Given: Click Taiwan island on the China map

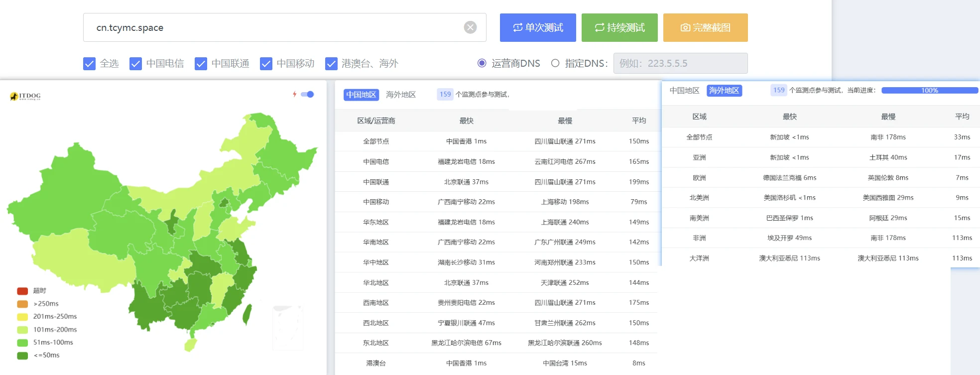Looking at the screenshot, I should [246, 315].
